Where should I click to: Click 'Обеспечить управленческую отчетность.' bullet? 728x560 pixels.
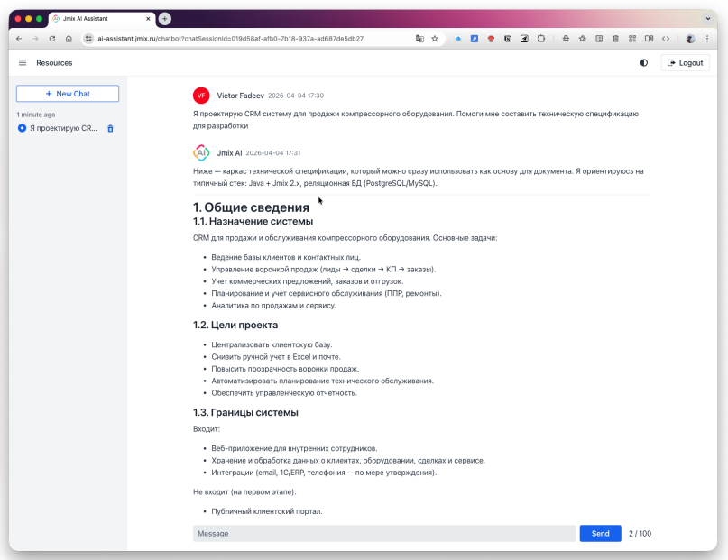pyautogui.click(x=284, y=393)
